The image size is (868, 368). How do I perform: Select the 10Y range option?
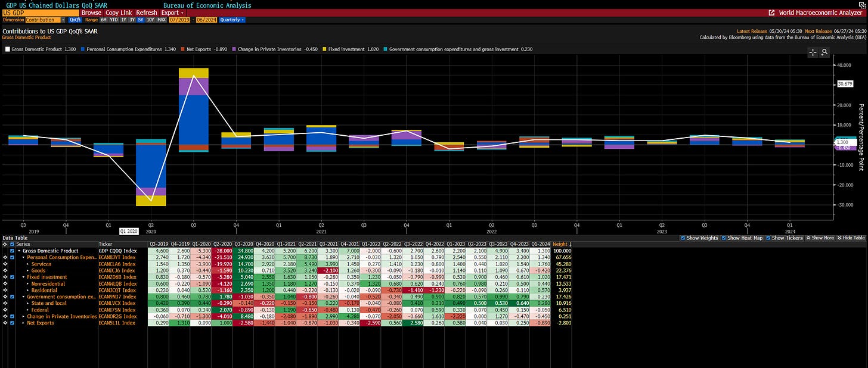click(151, 20)
